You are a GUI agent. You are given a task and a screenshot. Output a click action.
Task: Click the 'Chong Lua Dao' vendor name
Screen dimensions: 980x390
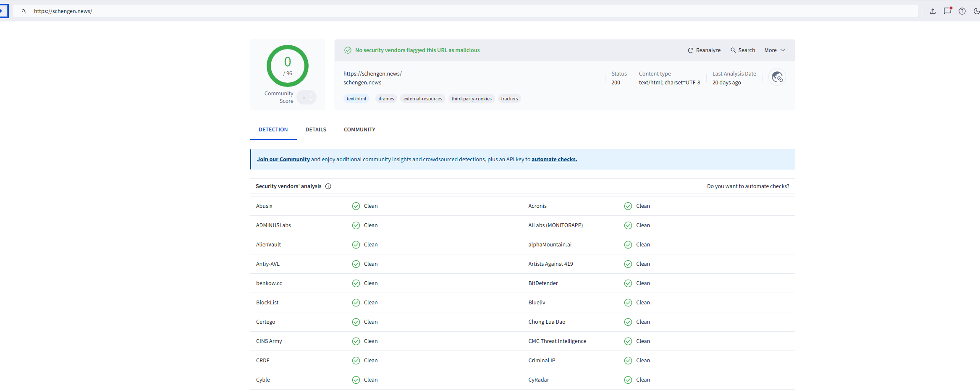(547, 322)
